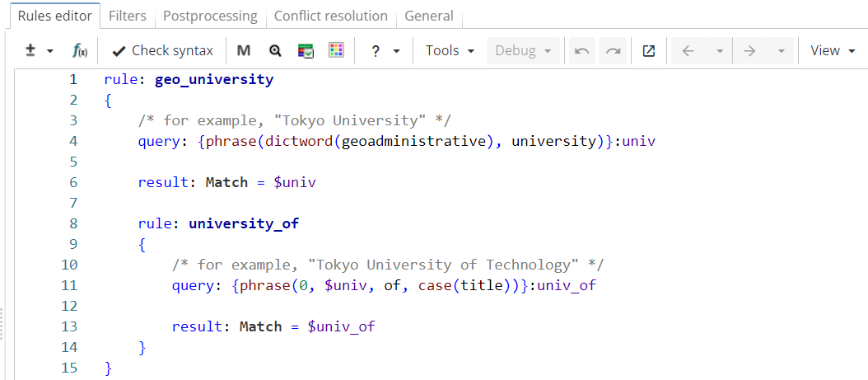Click $univ in the line 6 result
Image resolution: width=868 pixels, height=380 pixels.
(295, 183)
